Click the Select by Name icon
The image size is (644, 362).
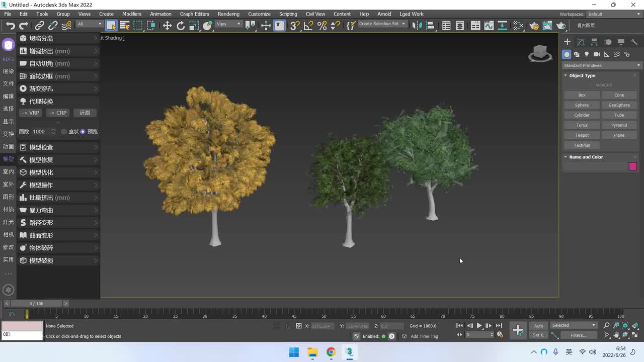125,26
